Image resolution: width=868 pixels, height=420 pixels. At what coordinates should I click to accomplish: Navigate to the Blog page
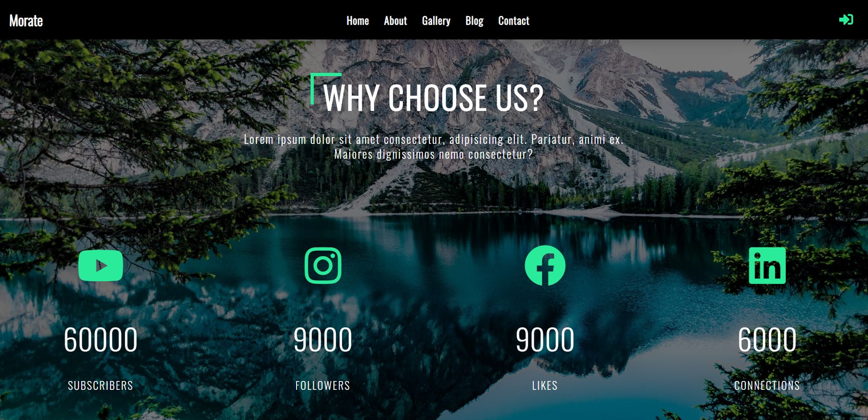point(474,21)
